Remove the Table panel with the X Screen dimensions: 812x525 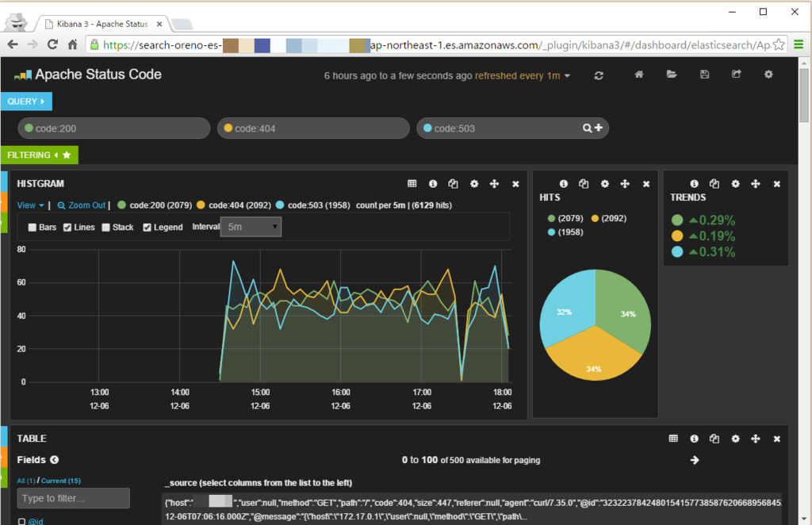tap(777, 439)
